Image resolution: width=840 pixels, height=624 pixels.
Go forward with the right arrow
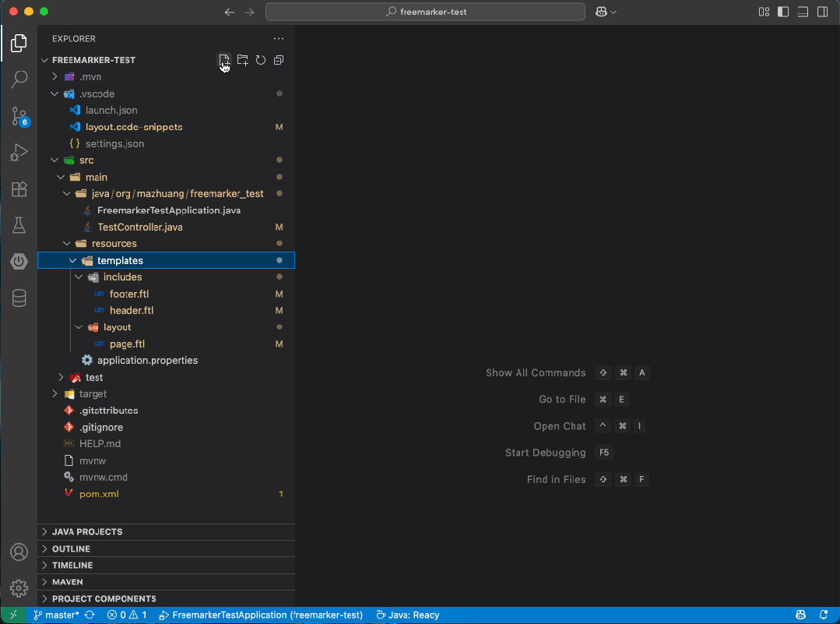pos(249,12)
